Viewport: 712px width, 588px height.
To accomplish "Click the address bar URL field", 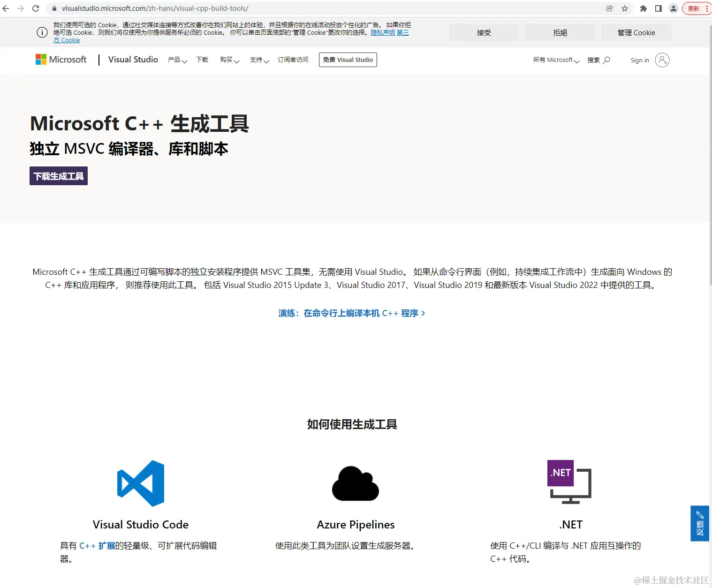I will 328,8.
